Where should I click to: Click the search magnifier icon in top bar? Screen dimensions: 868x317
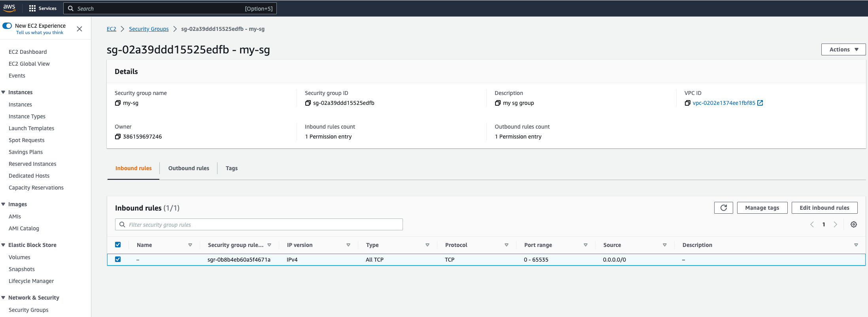[71, 8]
